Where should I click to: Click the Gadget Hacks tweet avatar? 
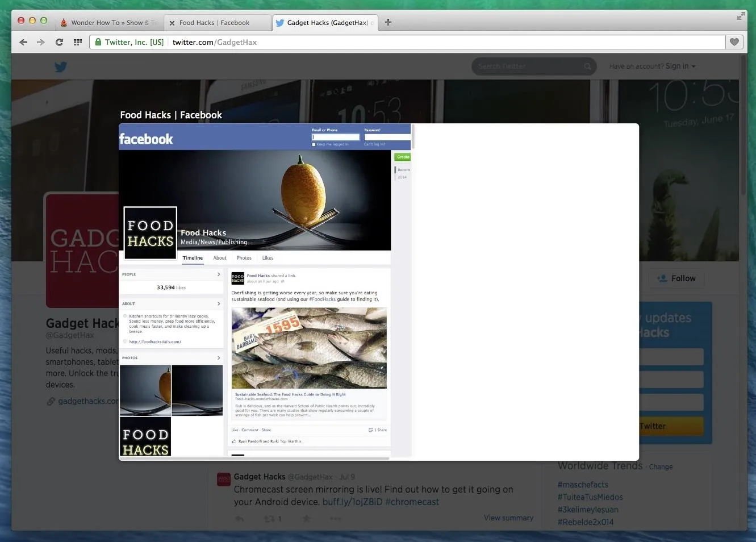pyautogui.click(x=224, y=479)
